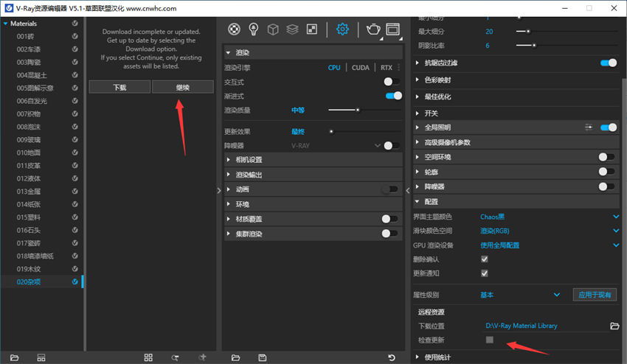
Task: Open the Materials tab icon in toolbar
Action: [234, 29]
